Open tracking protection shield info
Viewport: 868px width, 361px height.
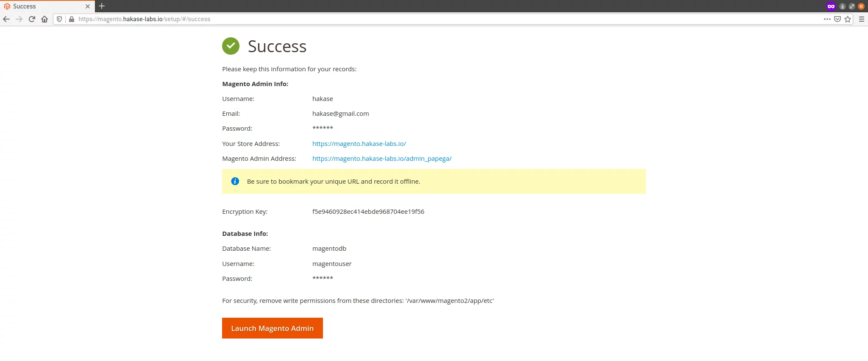click(59, 19)
